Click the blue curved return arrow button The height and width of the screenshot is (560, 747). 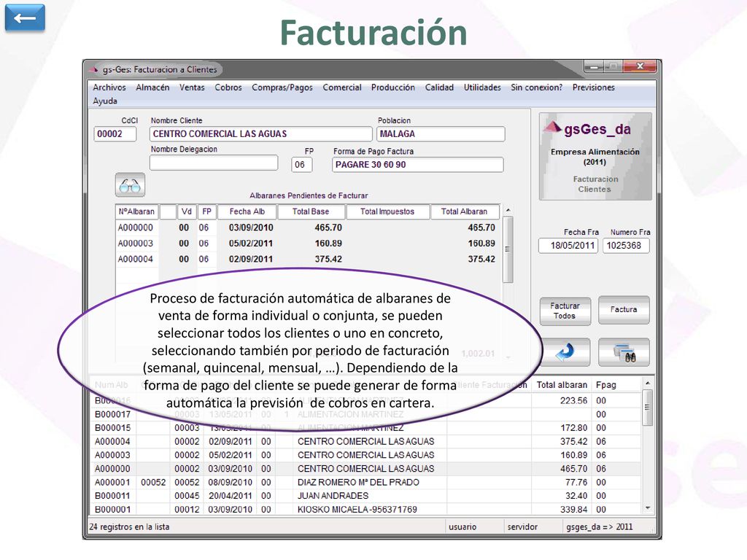[x=565, y=352]
